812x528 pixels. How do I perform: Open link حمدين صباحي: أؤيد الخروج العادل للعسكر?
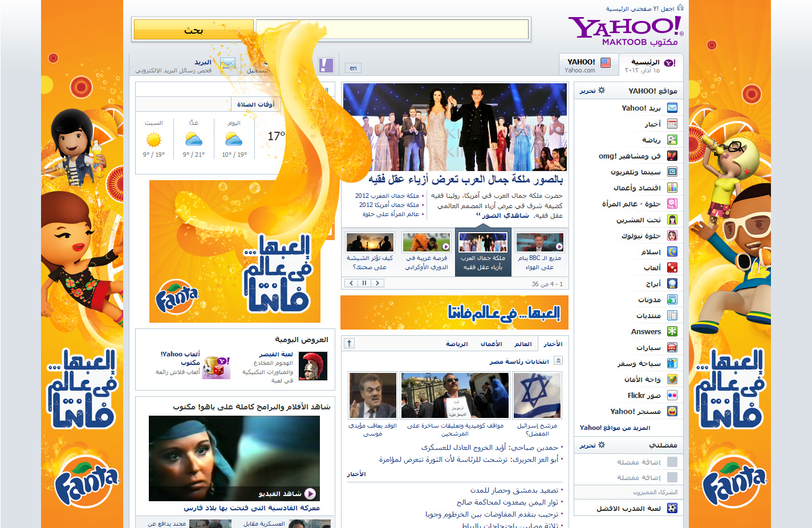tap(490, 448)
